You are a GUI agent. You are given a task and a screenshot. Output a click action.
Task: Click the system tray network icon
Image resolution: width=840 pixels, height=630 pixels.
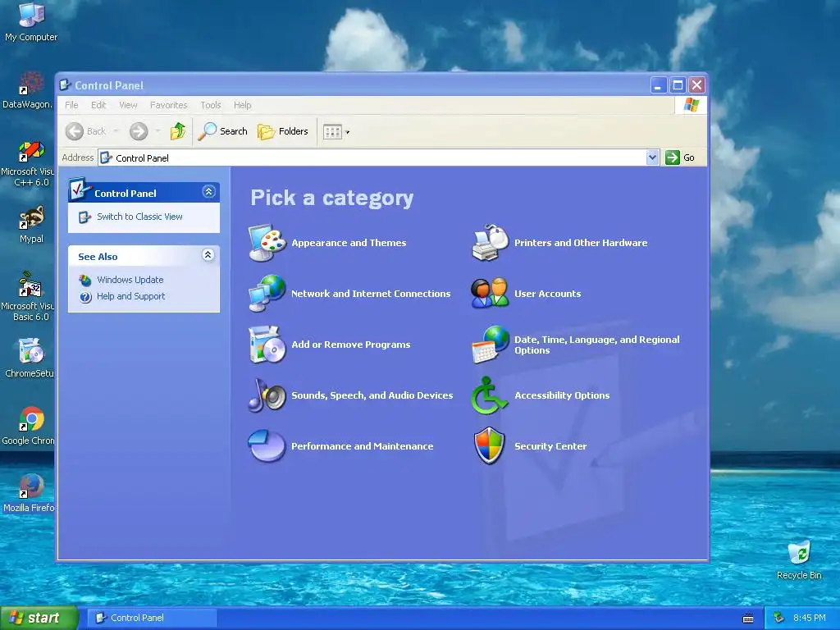pos(779,618)
